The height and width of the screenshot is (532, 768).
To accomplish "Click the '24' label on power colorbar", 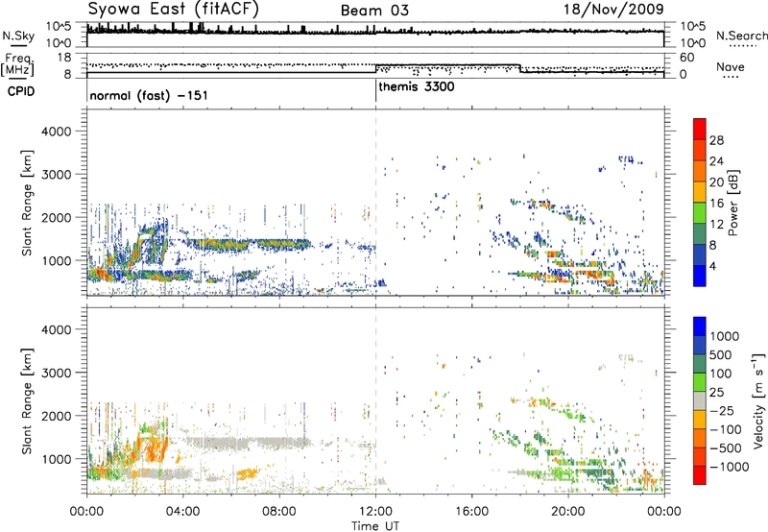I will point(716,161).
